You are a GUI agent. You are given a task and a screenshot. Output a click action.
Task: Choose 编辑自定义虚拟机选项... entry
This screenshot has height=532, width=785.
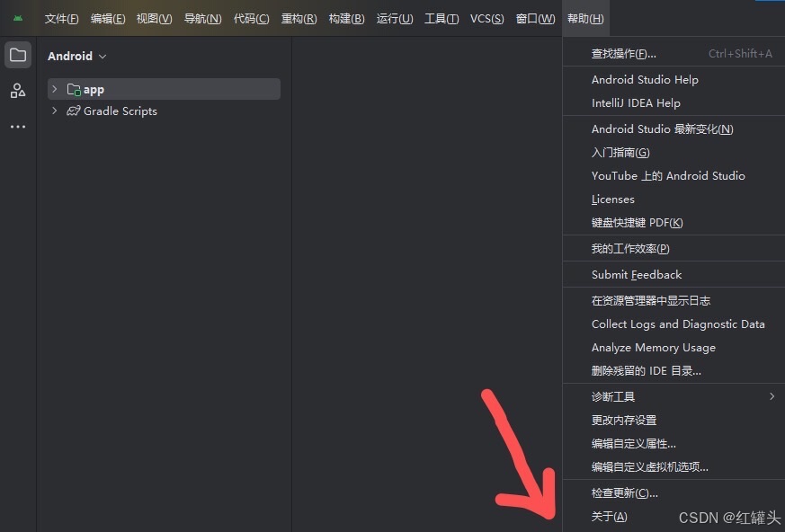click(x=673, y=467)
